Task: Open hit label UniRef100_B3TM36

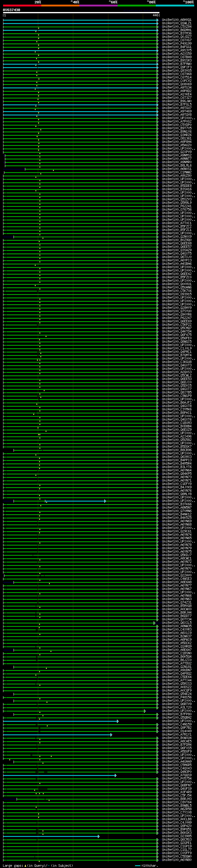Action: [x=176, y=33]
